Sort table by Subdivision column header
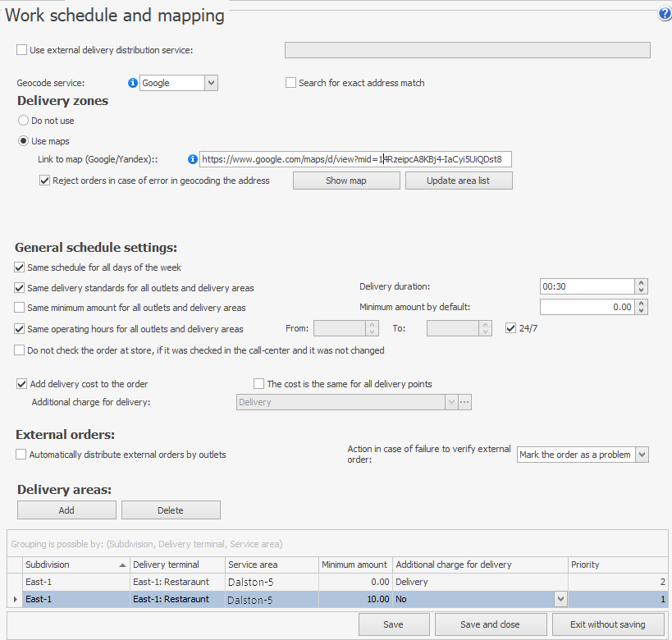672x640 pixels. (x=75, y=565)
